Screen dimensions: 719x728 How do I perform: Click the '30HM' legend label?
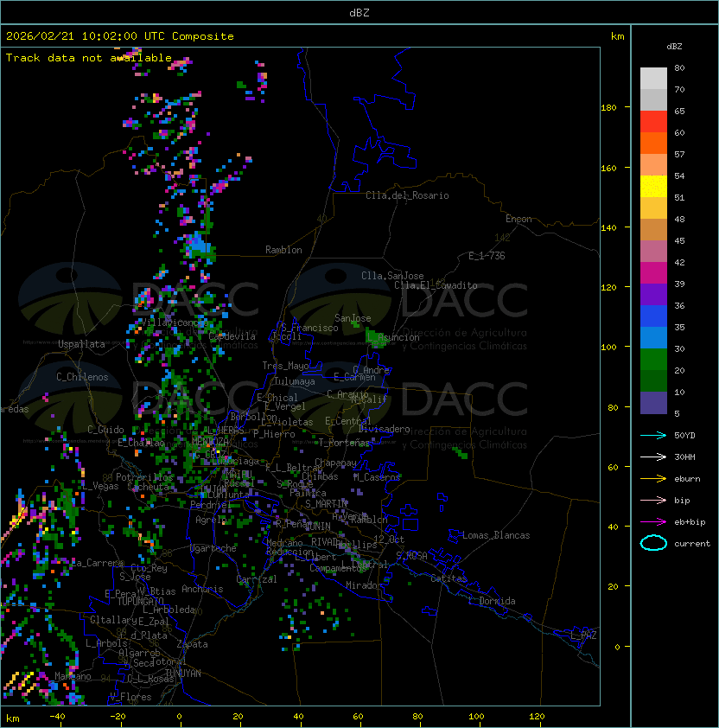pyautogui.click(x=684, y=457)
